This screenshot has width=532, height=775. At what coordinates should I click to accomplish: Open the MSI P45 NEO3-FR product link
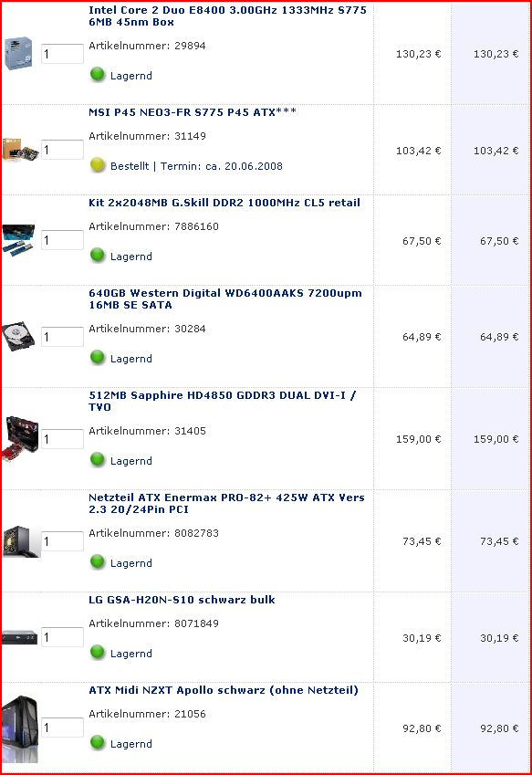click(193, 112)
